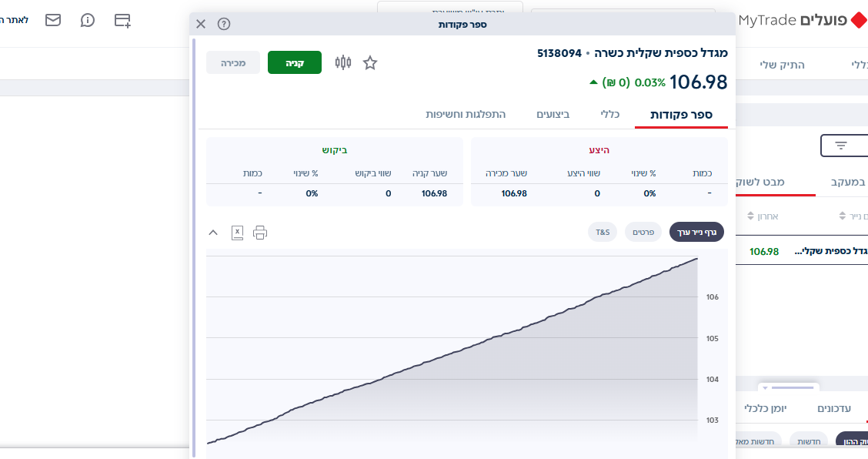Click שער קניה value 106.98
This screenshot has width=868, height=459.
434,193
